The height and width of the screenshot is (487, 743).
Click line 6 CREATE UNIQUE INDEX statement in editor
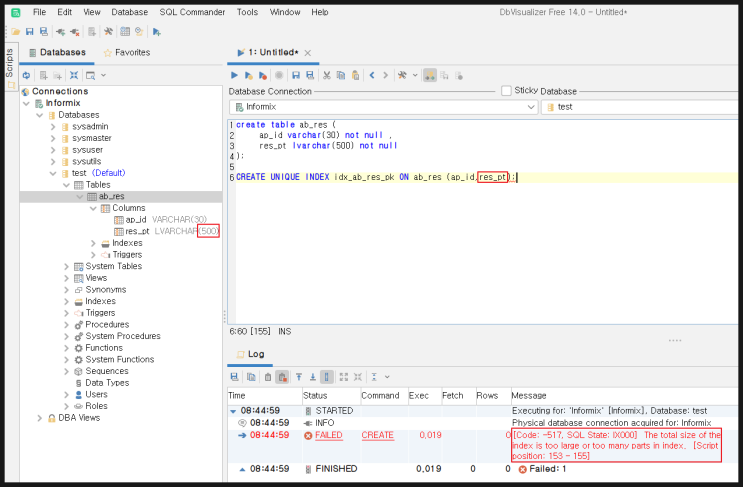(x=376, y=177)
